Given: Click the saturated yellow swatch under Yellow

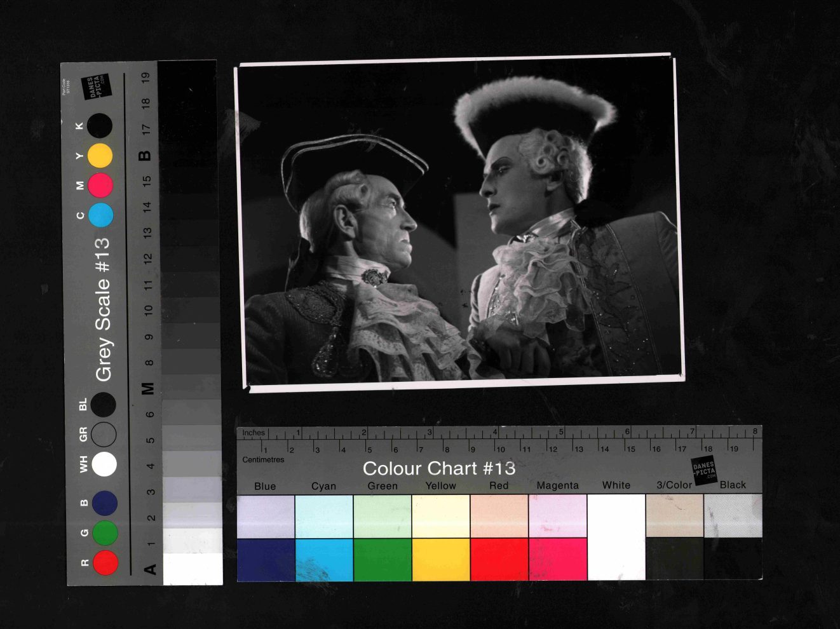Looking at the screenshot, I should point(441,560).
